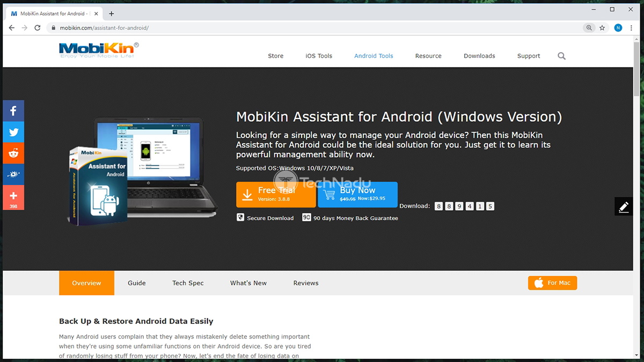Open Resource menu

(x=428, y=56)
